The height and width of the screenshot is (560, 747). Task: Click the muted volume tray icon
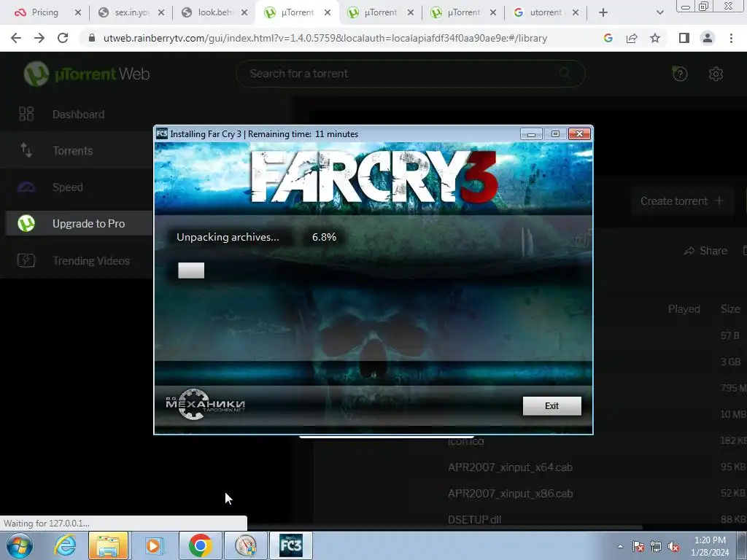coord(673,546)
